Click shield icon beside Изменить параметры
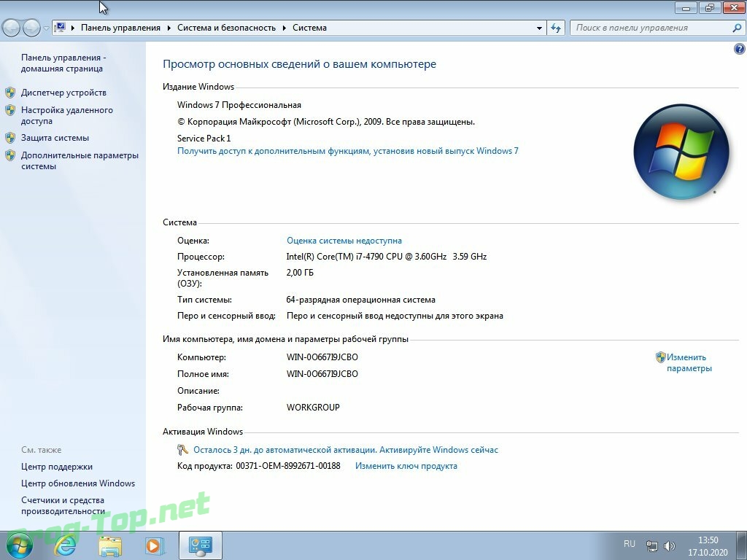Screen dimensions: 747x560 tap(660, 357)
